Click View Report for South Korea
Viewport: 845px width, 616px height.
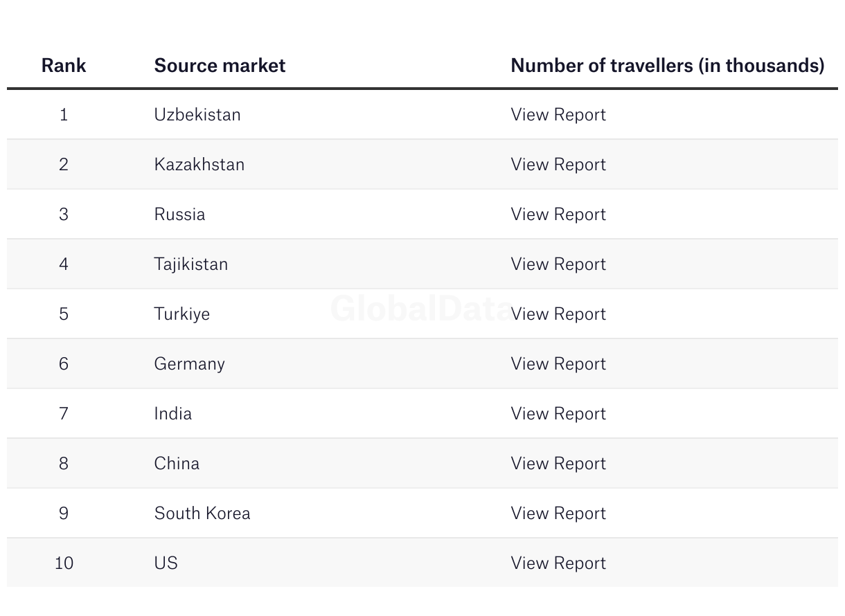(558, 513)
